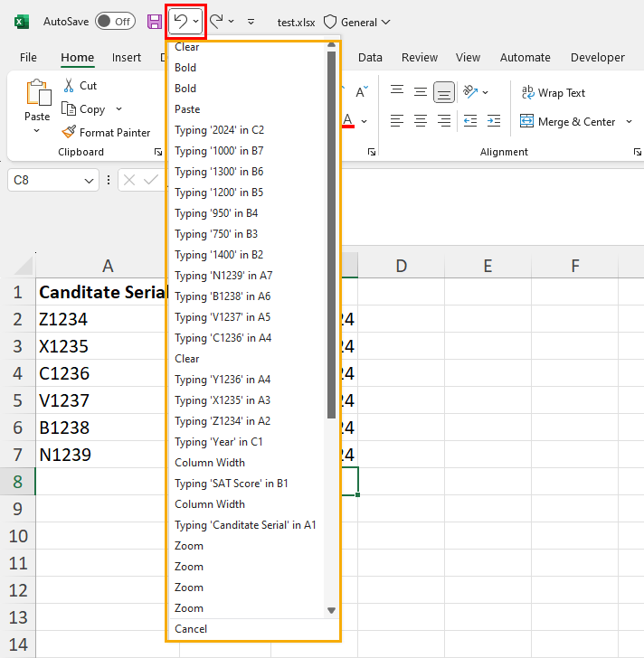Click the Center alignment icon

coord(421,121)
